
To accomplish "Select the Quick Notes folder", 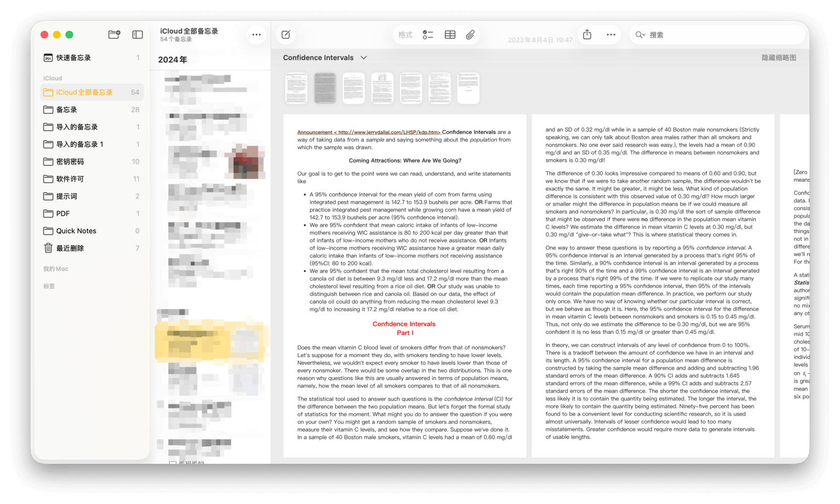I will pyautogui.click(x=76, y=231).
